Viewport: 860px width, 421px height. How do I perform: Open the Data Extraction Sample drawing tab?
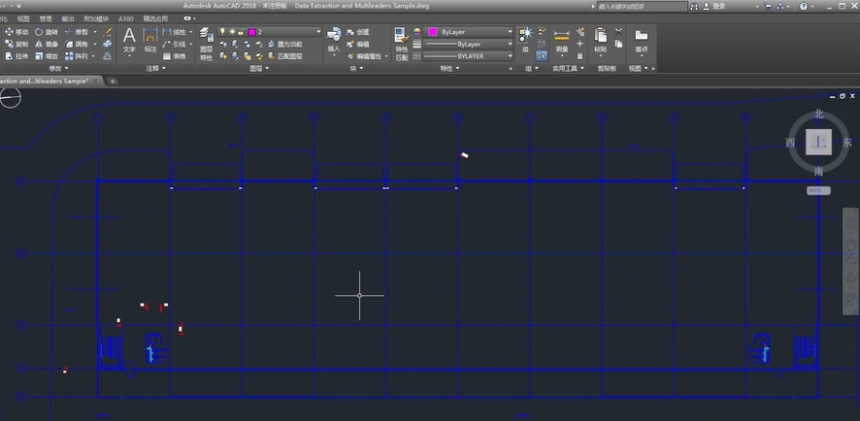pyautogui.click(x=48, y=81)
